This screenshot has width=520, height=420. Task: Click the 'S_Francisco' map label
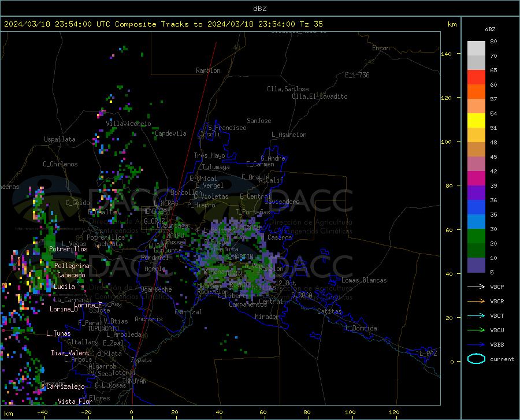point(227,128)
